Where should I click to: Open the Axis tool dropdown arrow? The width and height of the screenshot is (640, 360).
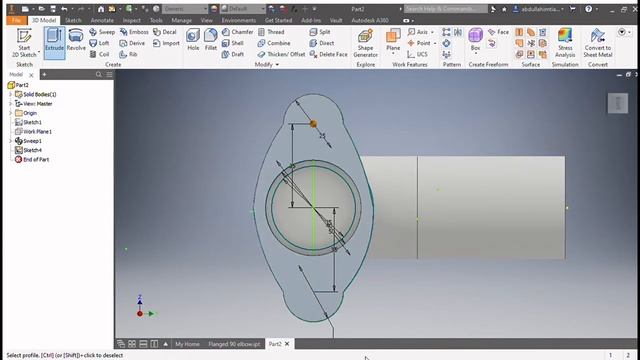click(432, 32)
